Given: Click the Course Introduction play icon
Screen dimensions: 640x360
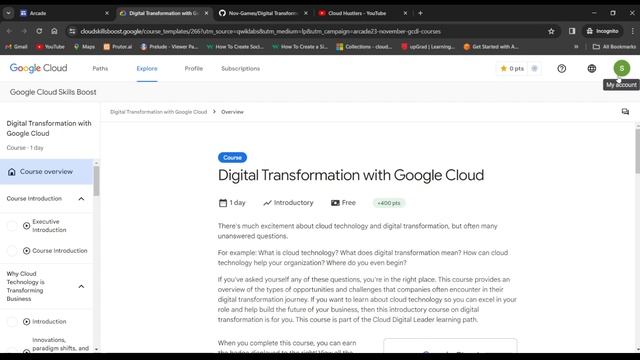Looking at the screenshot, I should [x=27, y=251].
